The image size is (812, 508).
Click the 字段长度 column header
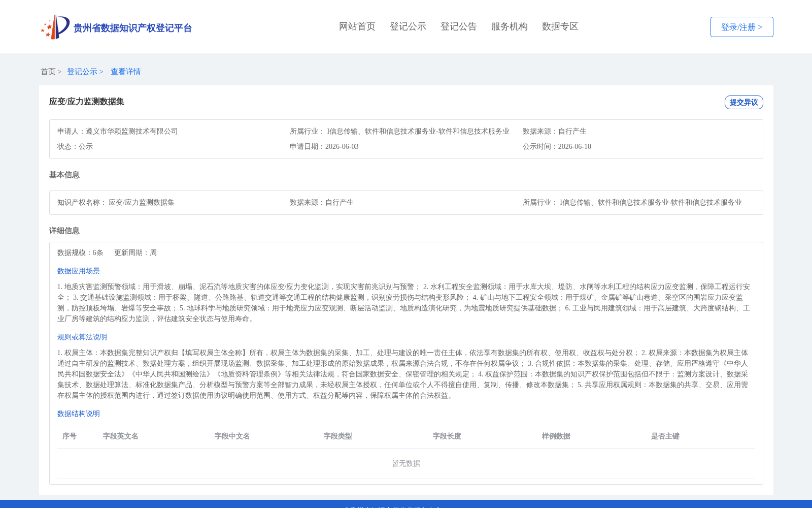point(447,436)
